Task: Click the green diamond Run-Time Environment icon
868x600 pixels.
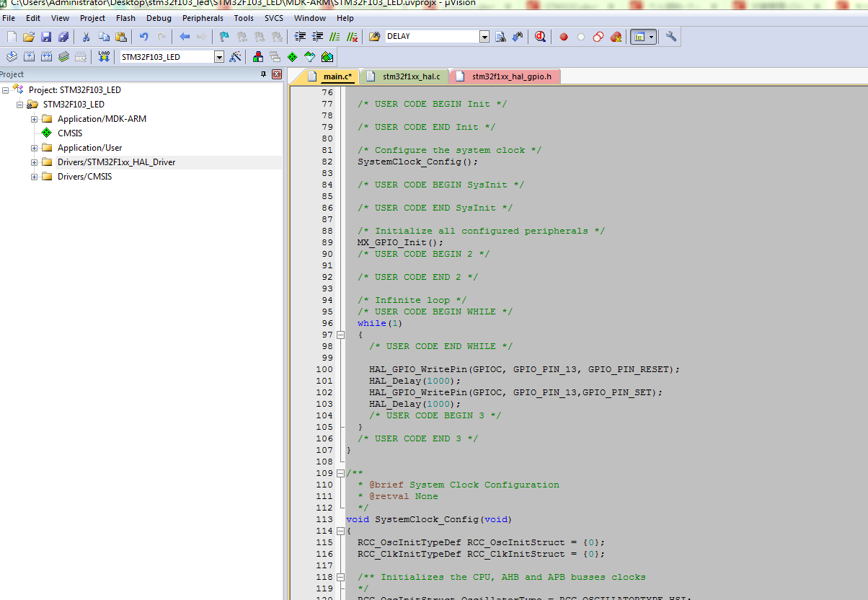Action: point(292,57)
